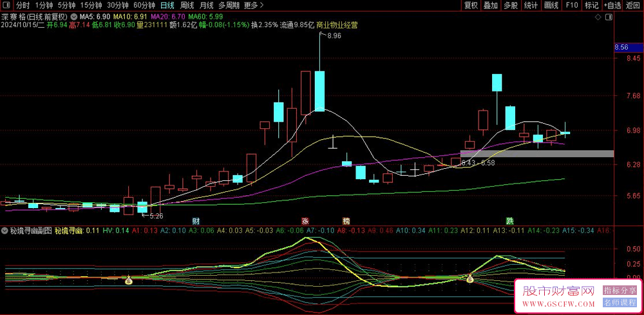Click the HV: 0.14 indicator value
Image resolution: width=644 pixels, height=315 pixels.
[116, 231]
